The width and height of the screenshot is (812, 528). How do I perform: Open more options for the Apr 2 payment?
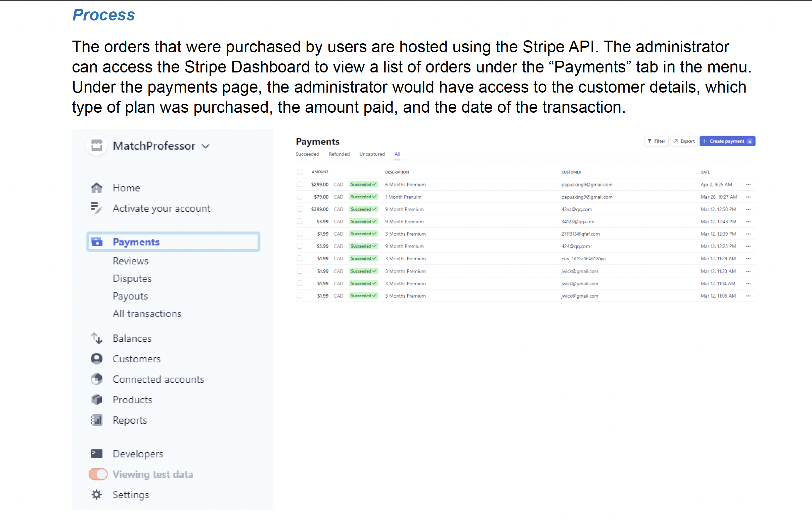click(748, 184)
